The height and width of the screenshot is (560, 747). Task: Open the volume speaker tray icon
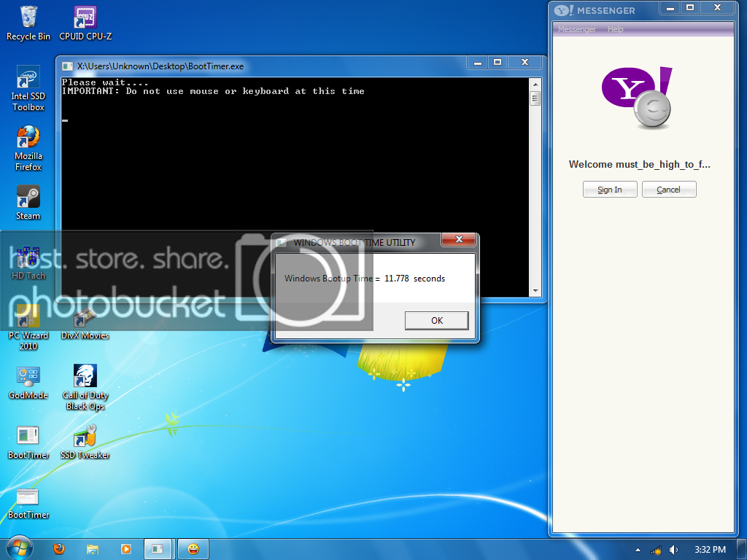[x=673, y=550]
